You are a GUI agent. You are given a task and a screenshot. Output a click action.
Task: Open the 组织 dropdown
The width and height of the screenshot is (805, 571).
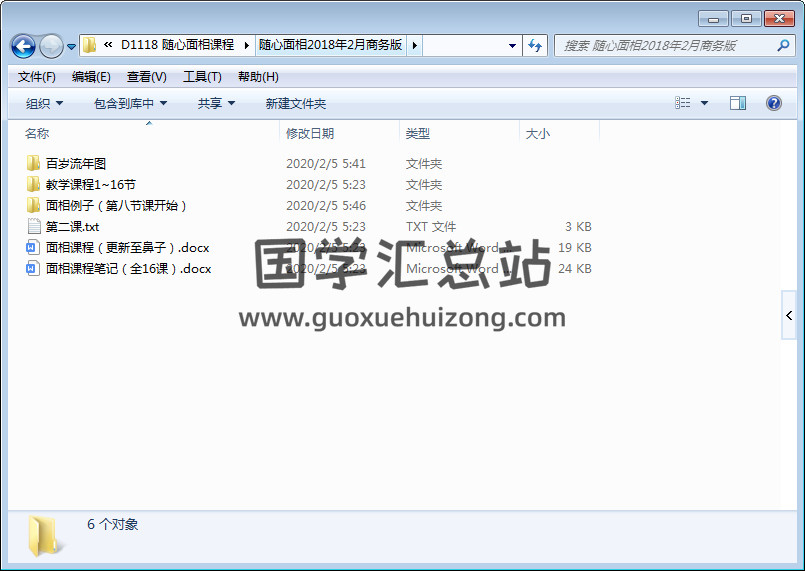coord(44,104)
